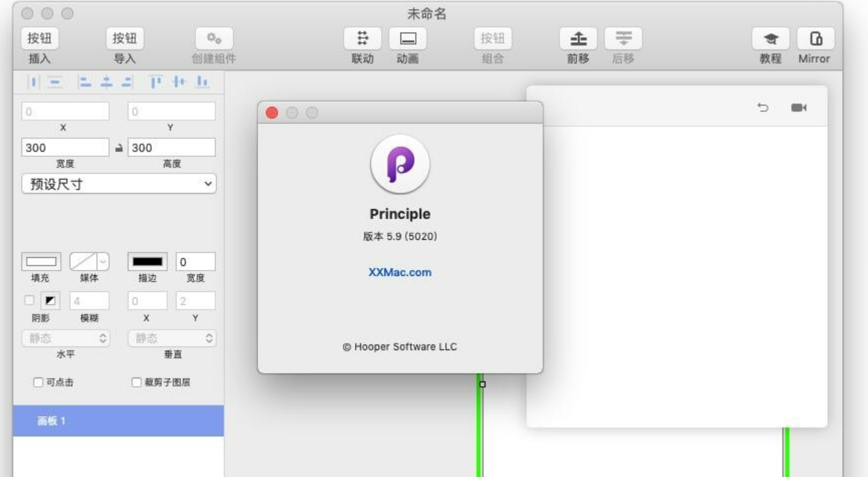Enable the 阴影 shadow checkbox
Image resolution: width=868 pixels, height=477 pixels.
pos(29,301)
